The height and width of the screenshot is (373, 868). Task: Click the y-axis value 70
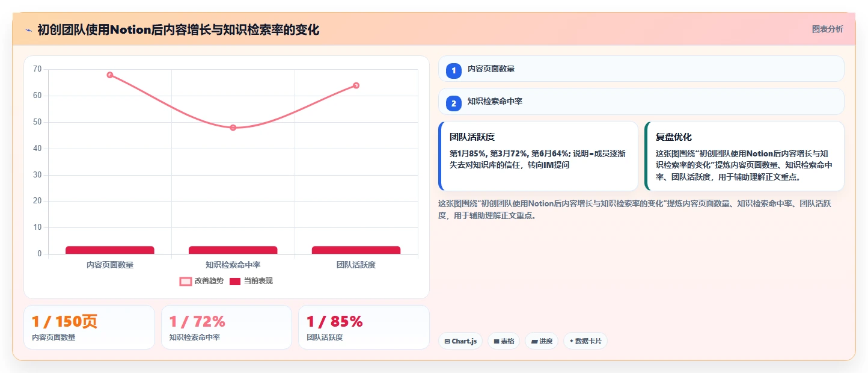click(37, 69)
